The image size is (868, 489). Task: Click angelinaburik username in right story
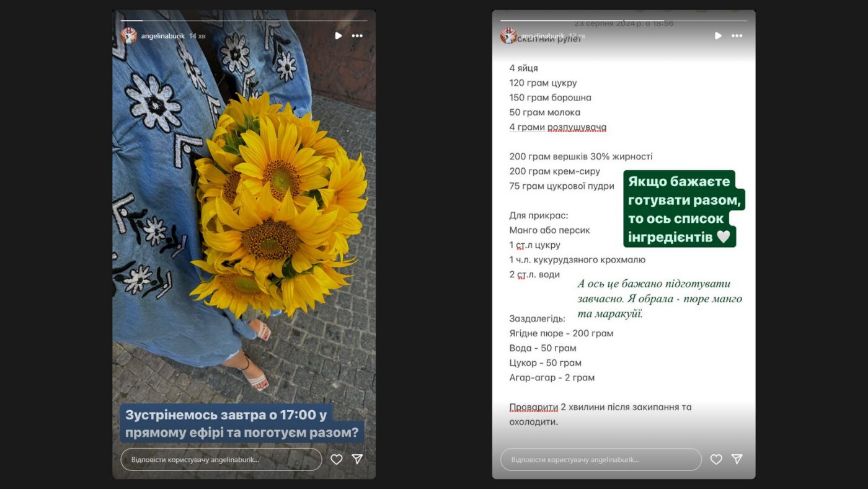point(542,36)
